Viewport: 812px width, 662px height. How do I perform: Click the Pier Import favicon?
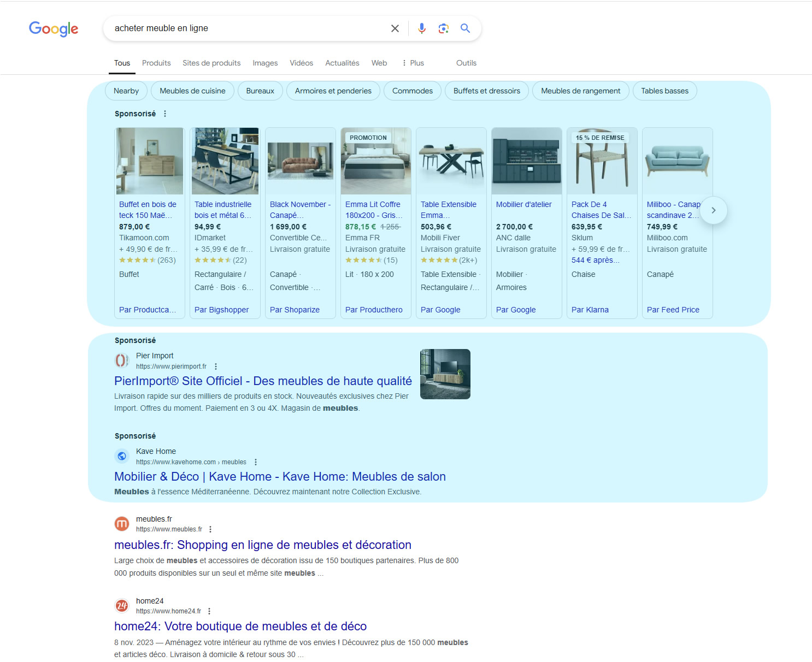tap(122, 360)
